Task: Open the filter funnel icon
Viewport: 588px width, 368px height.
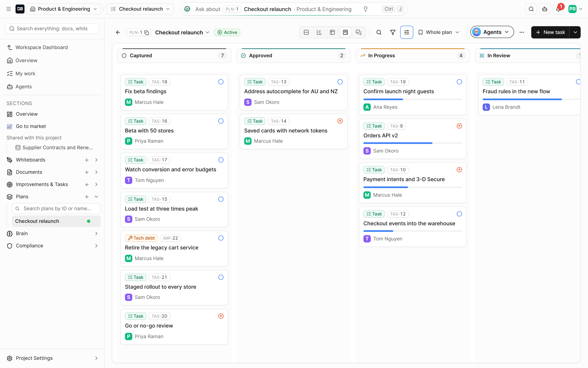Action: pos(393,32)
